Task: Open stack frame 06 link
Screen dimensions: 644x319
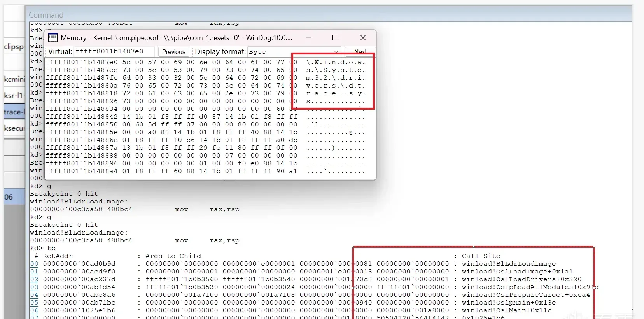Action: (34, 310)
